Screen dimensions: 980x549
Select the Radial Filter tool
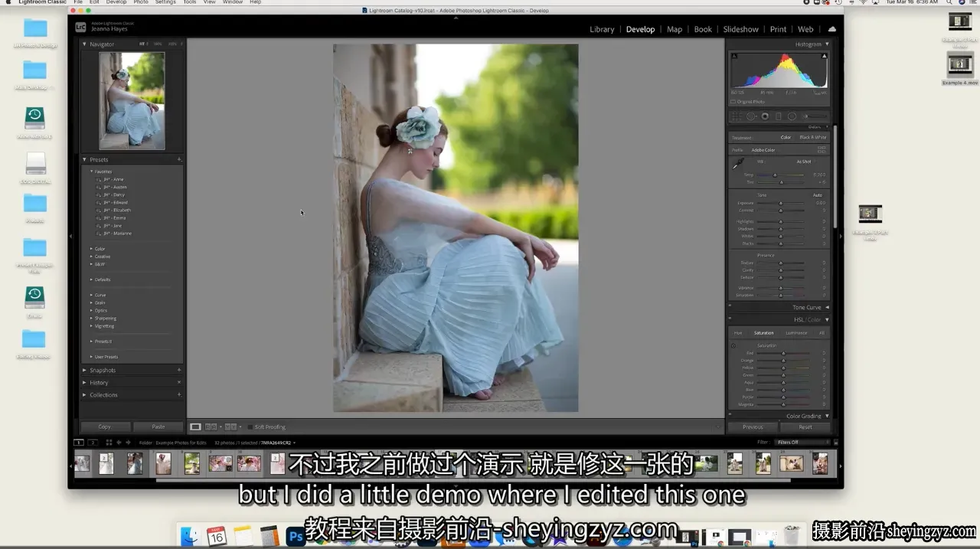click(792, 116)
